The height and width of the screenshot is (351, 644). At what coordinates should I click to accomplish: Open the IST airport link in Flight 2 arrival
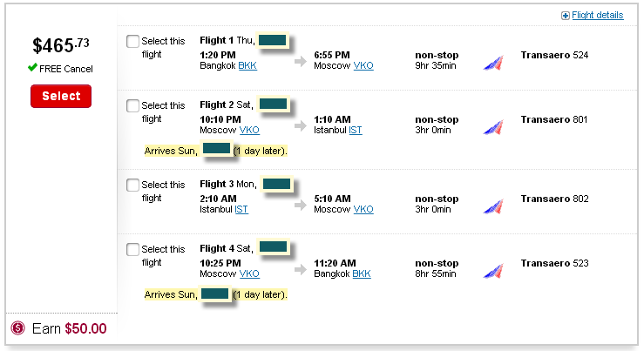click(356, 130)
